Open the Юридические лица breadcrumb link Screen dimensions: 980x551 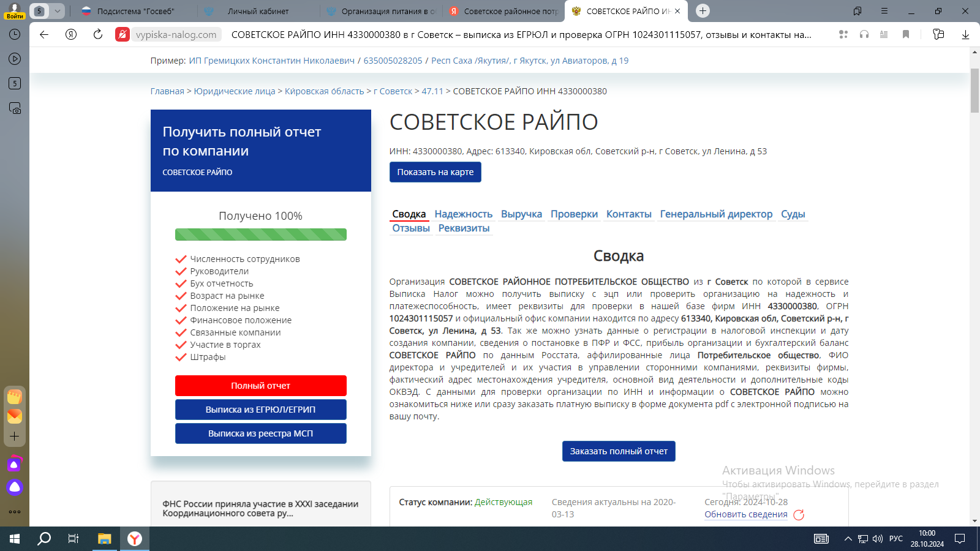point(235,91)
